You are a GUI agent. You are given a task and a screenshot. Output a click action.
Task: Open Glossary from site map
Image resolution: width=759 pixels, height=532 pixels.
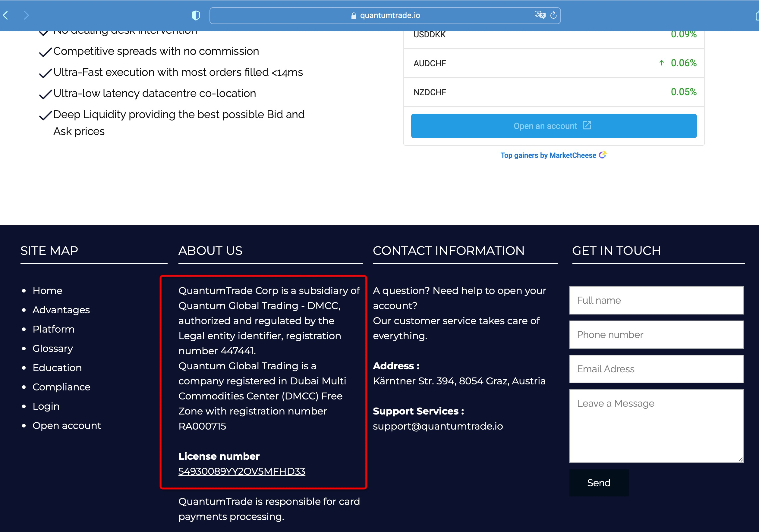pos(52,348)
